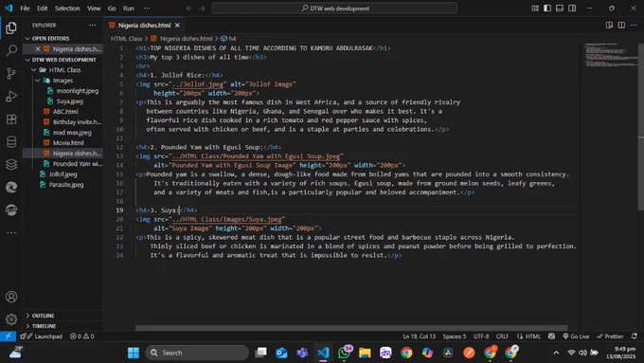644x363 pixels.
Task: Show additional views with activity bar ellipsis
Action: (x=11, y=233)
